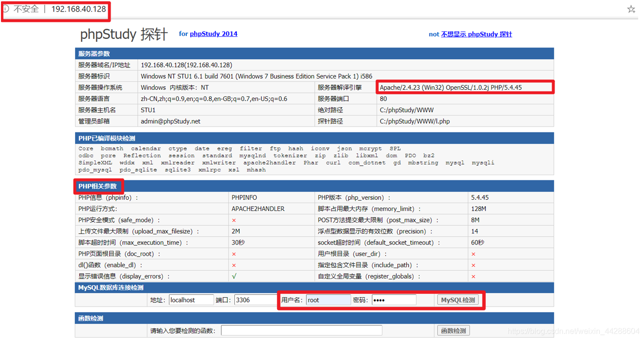Click the server language value zh-CN
The width and height of the screenshot is (644, 340).
pos(214,98)
